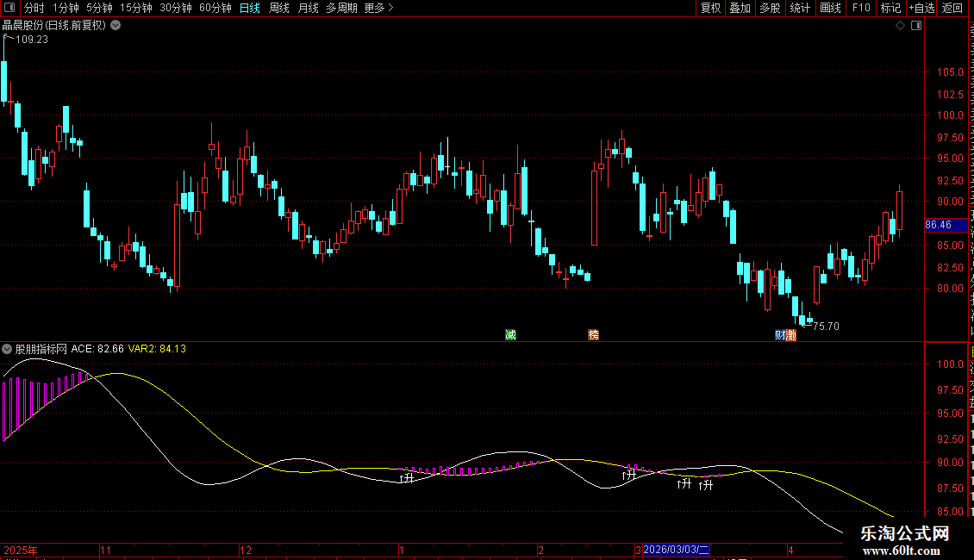Open the 统计 statistics tool
This screenshot has height=560, width=974.
799,8
